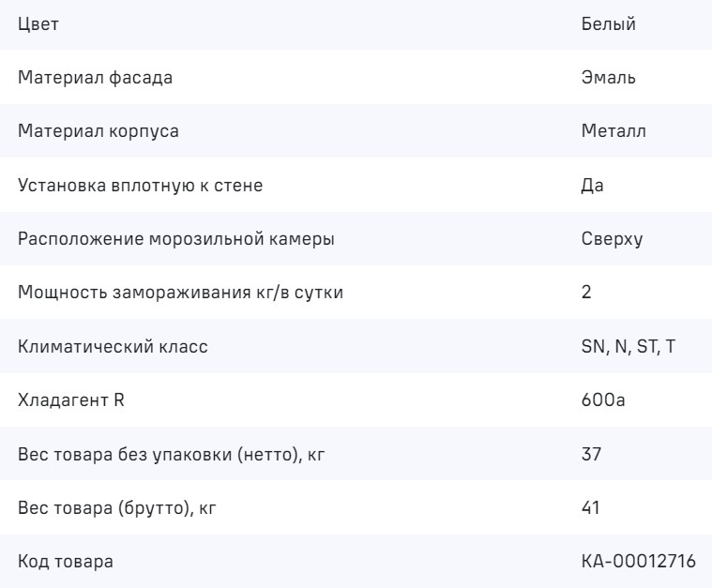The image size is (712, 588).
Task: Select 'Расположение морозильной камеры' label
Action: click(176, 238)
